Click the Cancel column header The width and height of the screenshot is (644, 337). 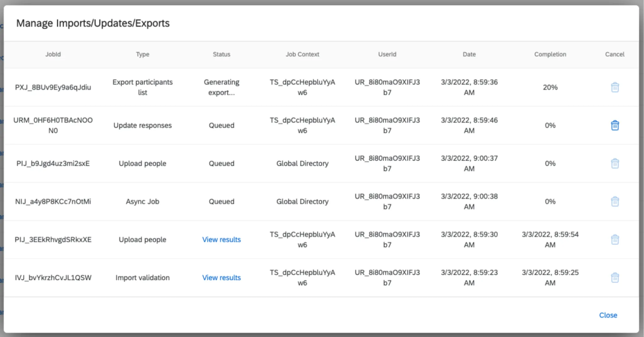click(614, 54)
